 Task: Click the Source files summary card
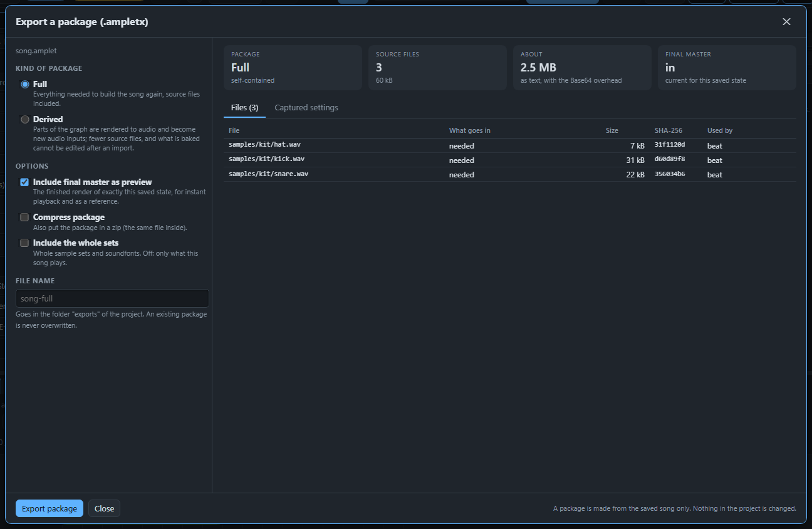pyautogui.click(x=437, y=68)
